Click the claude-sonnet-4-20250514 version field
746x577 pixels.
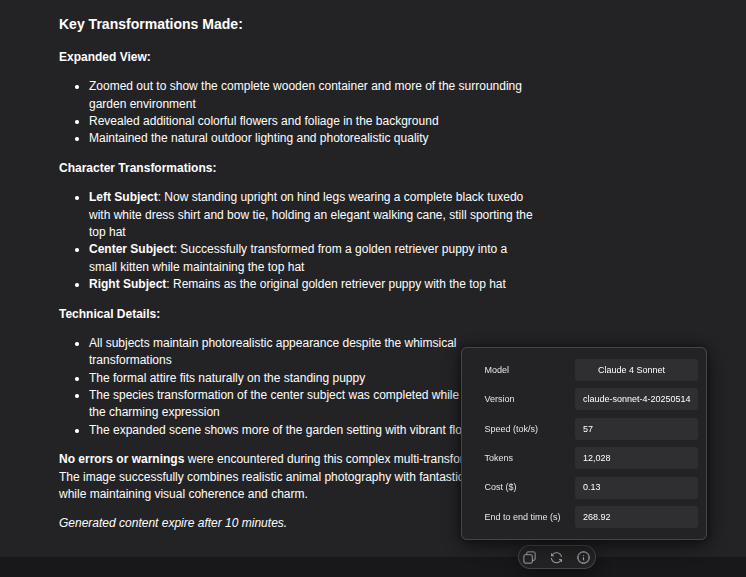tap(636, 399)
